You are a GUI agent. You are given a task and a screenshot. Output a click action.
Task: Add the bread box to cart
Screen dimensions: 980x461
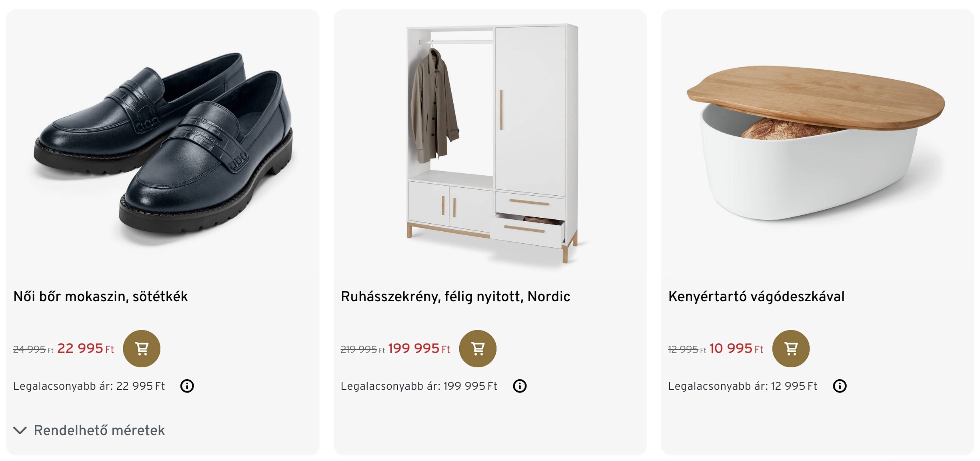(x=791, y=348)
